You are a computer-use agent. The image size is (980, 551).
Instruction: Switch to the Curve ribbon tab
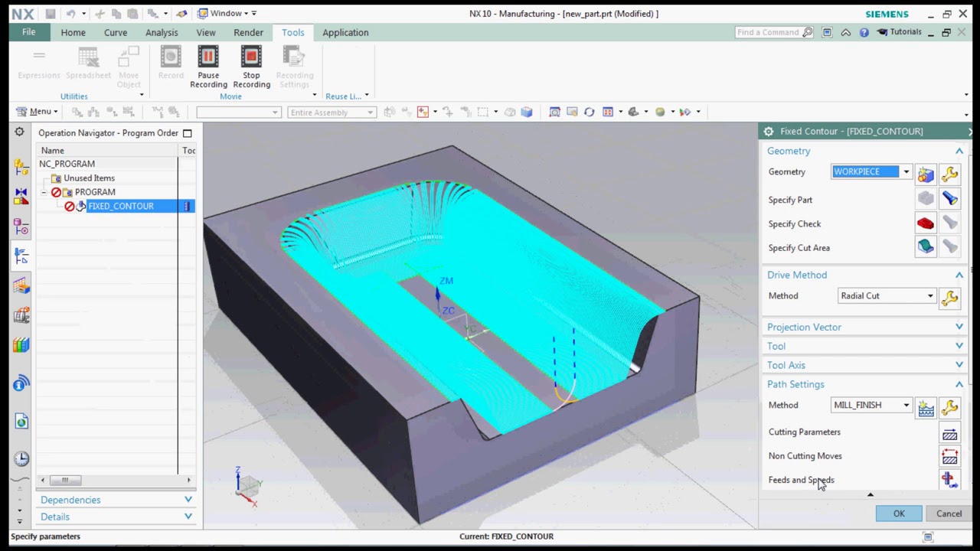(x=116, y=32)
